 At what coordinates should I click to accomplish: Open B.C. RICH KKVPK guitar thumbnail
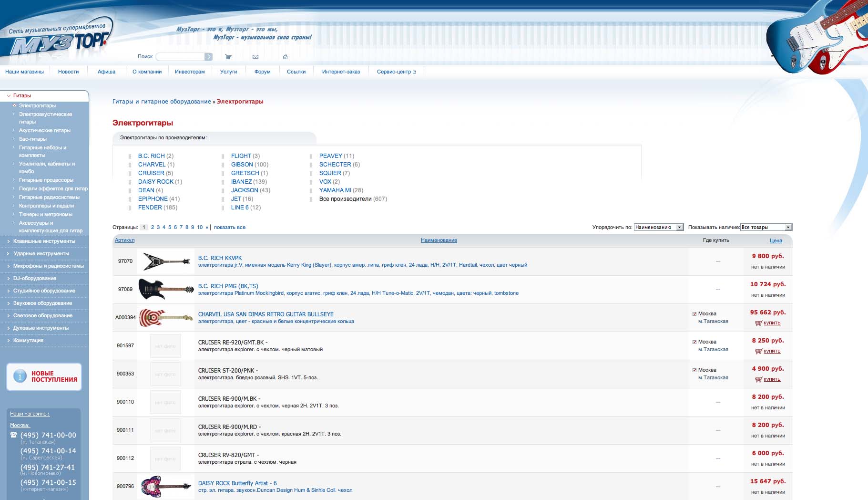pyautogui.click(x=166, y=261)
